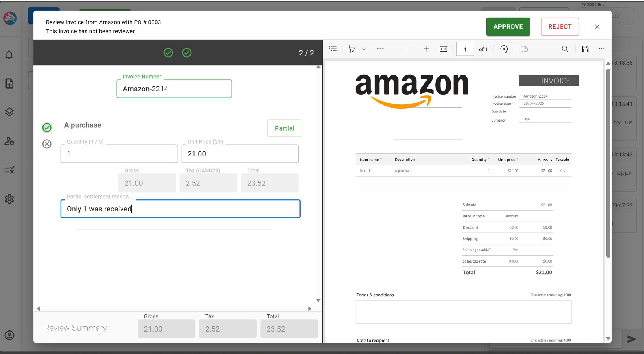Search within the invoice document

point(565,49)
